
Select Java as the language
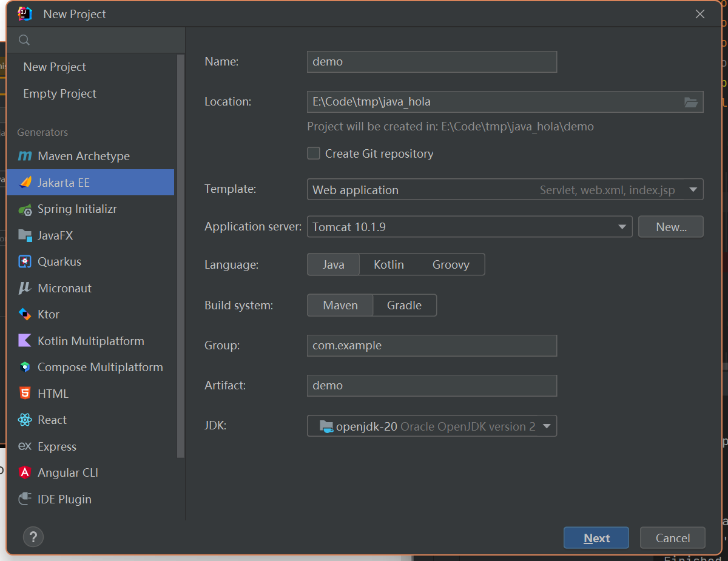pyautogui.click(x=334, y=264)
